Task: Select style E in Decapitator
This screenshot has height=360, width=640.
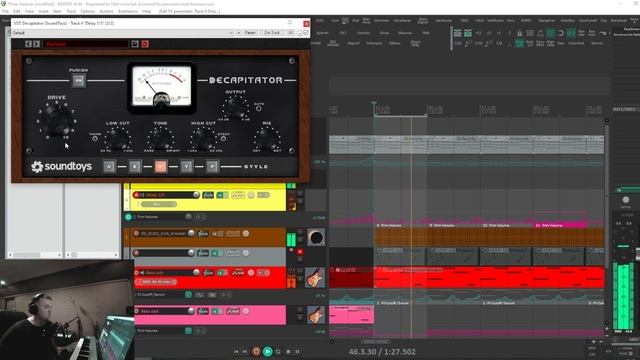Action: (x=135, y=167)
